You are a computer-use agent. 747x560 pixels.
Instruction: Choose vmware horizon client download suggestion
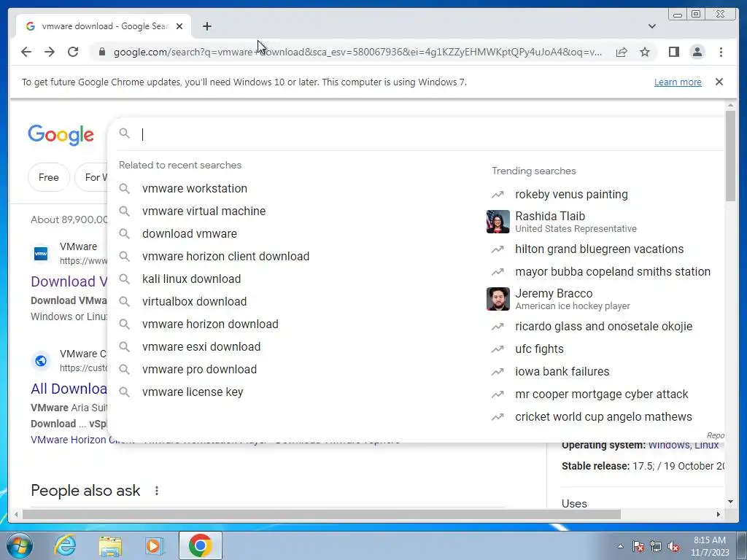tap(226, 256)
